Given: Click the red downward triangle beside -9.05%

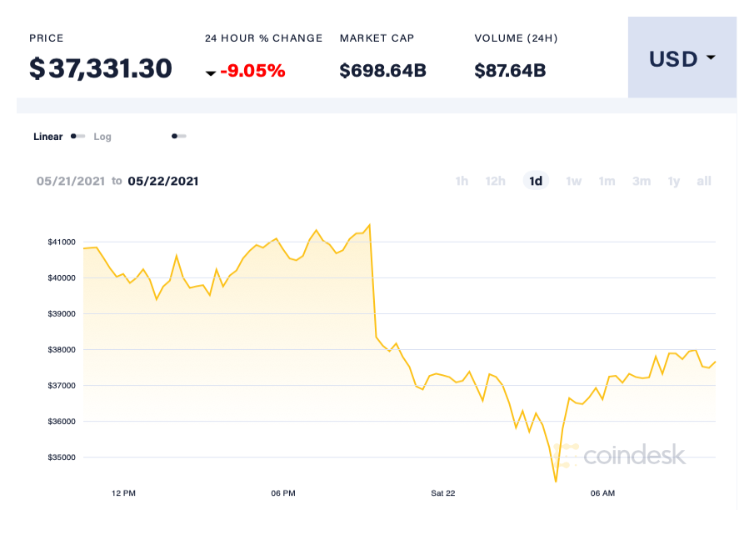Looking at the screenshot, I should pyautogui.click(x=211, y=73).
